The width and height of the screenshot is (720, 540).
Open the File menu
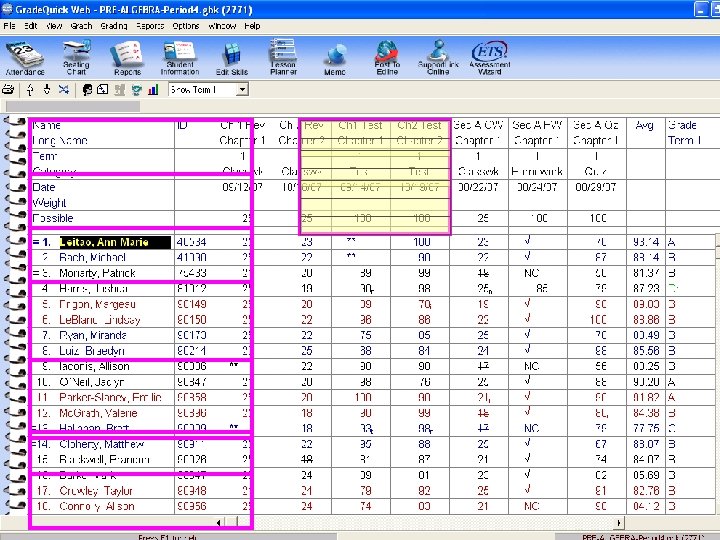click(x=10, y=26)
